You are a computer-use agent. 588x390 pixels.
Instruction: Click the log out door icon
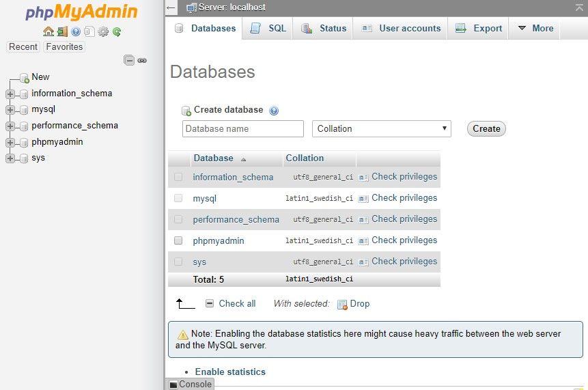click(x=62, y=31)
